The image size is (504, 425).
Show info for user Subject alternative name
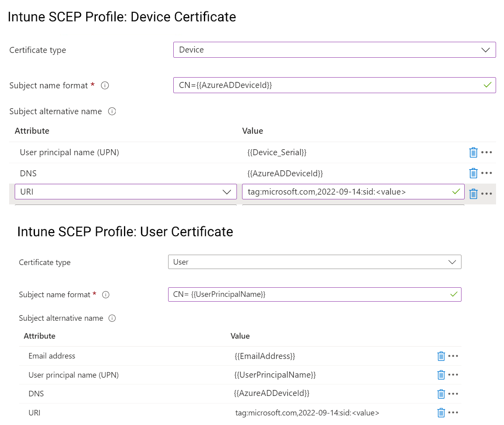pos(112,318)
